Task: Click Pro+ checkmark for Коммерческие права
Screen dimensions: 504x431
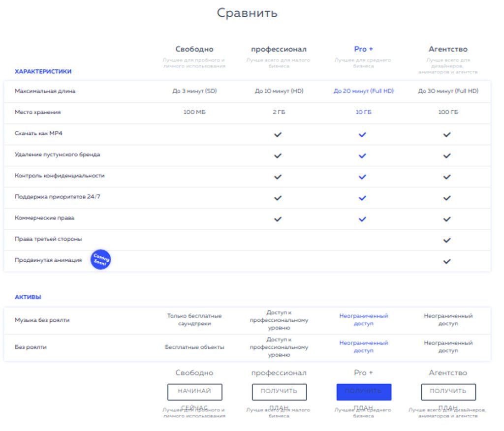Action: (x=363, y=219)
